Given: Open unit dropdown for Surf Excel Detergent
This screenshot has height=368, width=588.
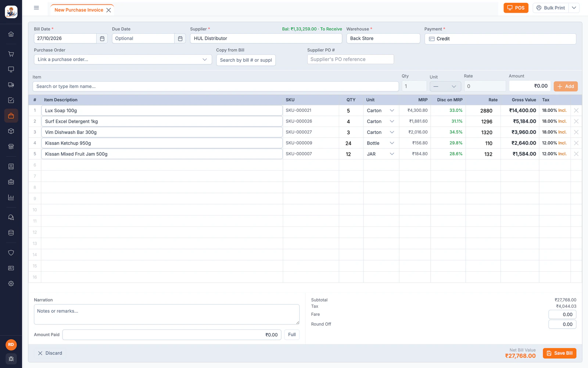Looking at the screenshot, I should tap(381, 121).
